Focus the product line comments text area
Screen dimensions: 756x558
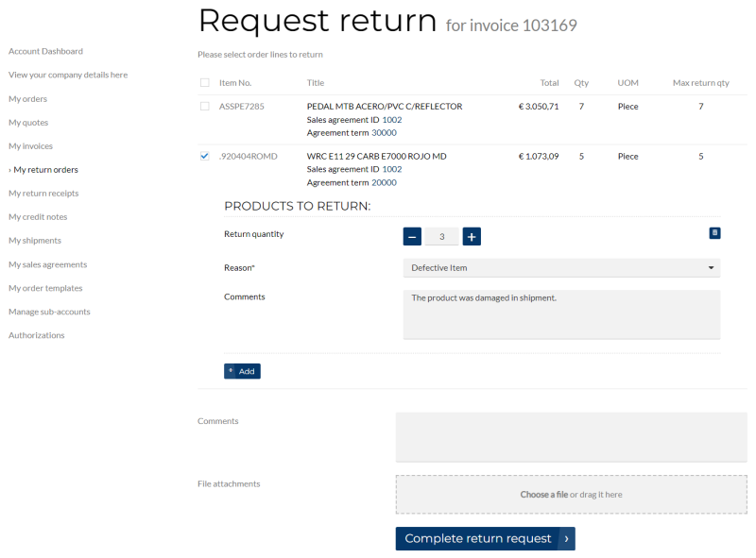(561, 313)
